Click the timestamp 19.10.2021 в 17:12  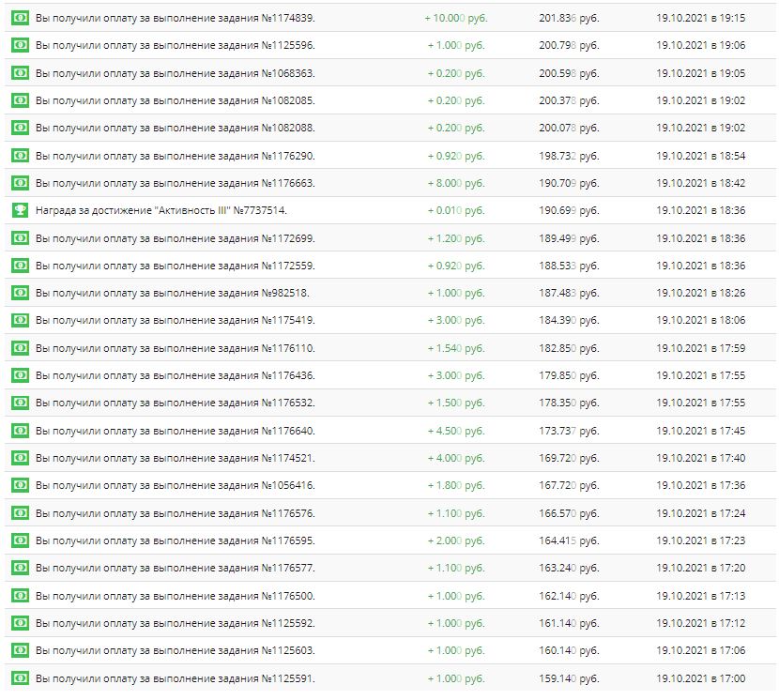700,623
